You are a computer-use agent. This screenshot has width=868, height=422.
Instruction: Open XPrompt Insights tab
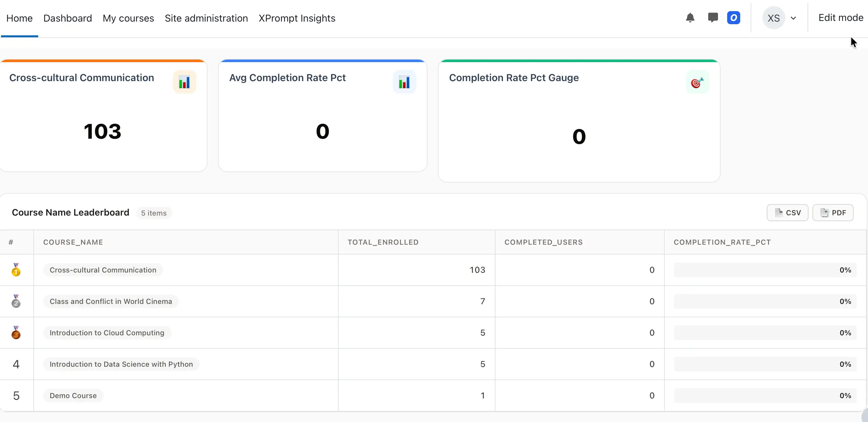tap(297, 18)
